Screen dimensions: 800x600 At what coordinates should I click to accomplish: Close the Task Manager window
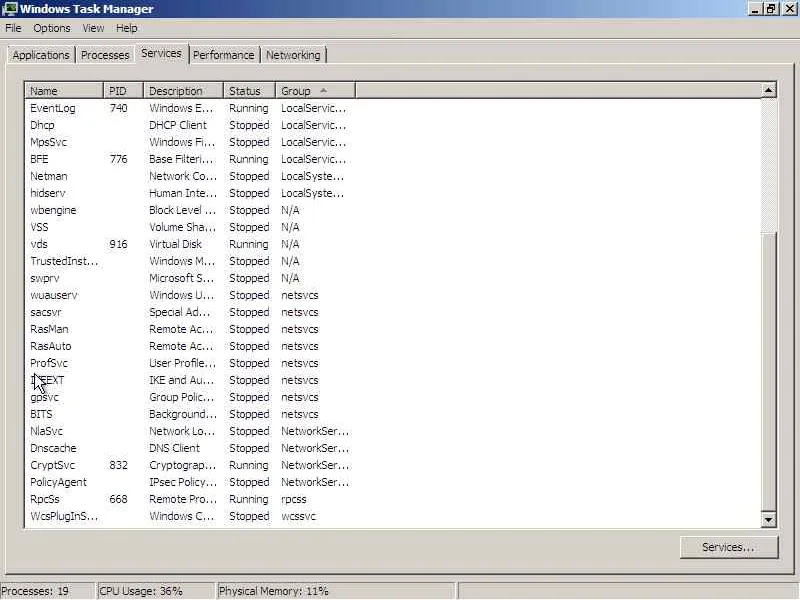point(789,9)
